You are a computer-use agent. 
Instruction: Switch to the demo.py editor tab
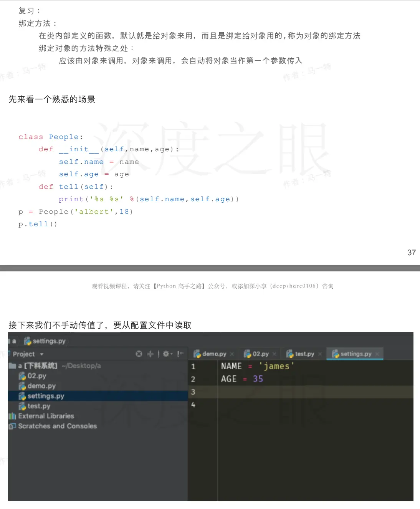[x=214, y=354]
